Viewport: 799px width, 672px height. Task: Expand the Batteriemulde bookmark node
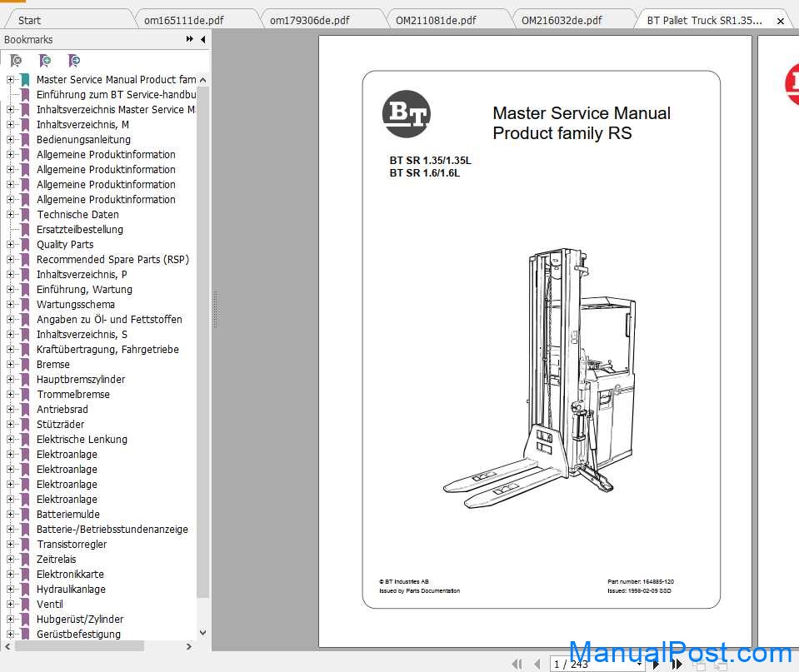click(10, 514)
